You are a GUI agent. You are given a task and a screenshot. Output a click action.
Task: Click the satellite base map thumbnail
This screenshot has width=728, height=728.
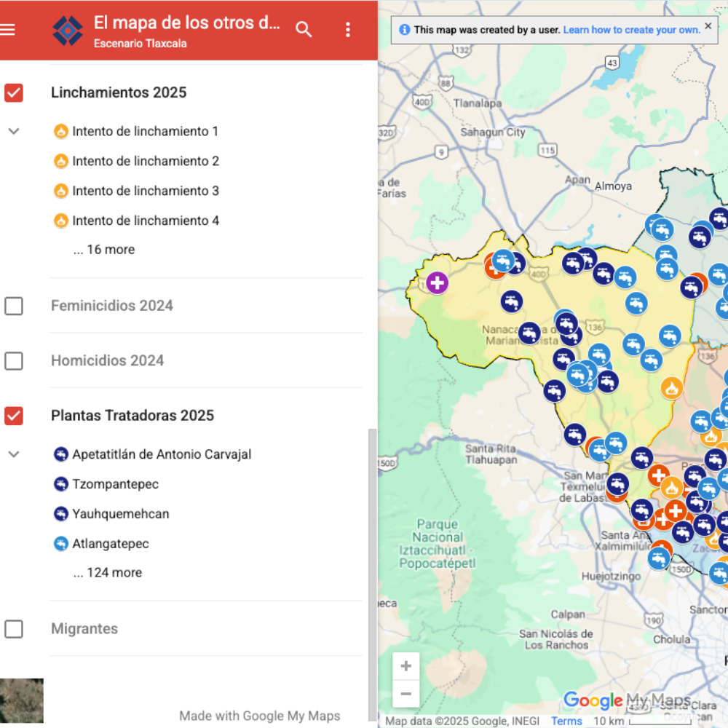click(22, 700)
